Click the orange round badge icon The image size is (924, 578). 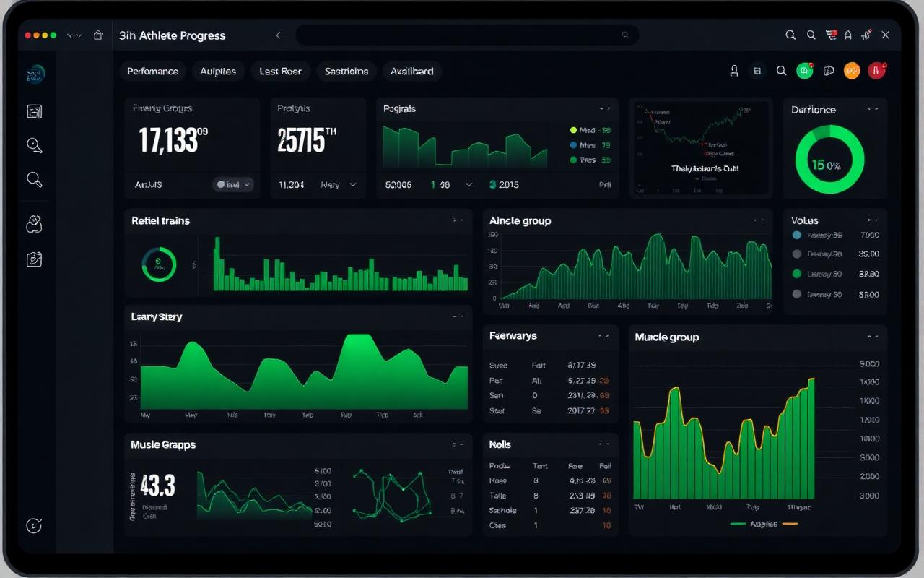point(852,71)
